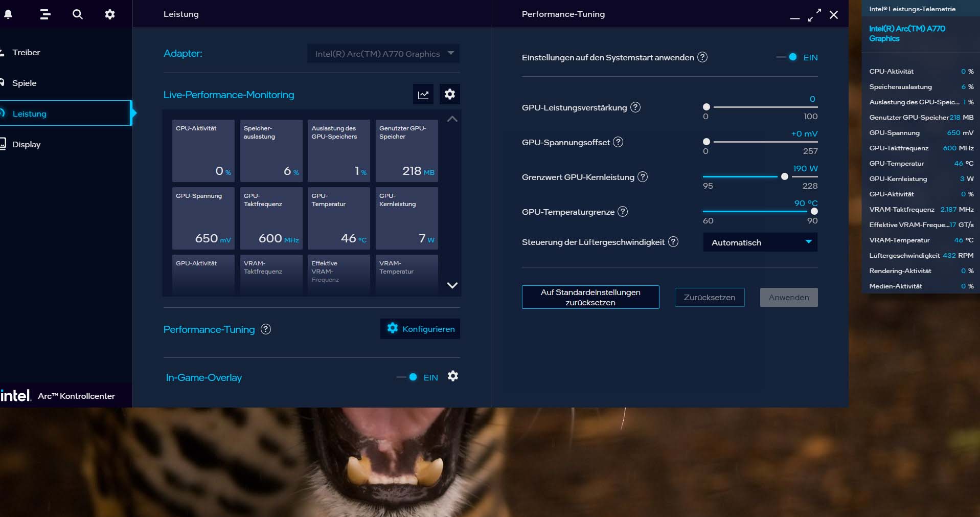This screenshot has width=980, height=517.
Task: Toggle the In-Game-Overlay switch
Action: (407, 377)
